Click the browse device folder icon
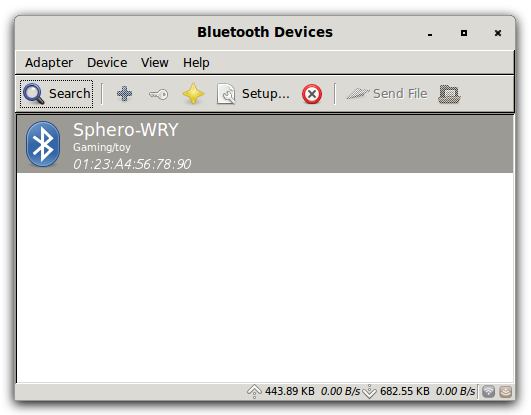The width and height of the screenshot is (531, 415). (x=449, y=94)
